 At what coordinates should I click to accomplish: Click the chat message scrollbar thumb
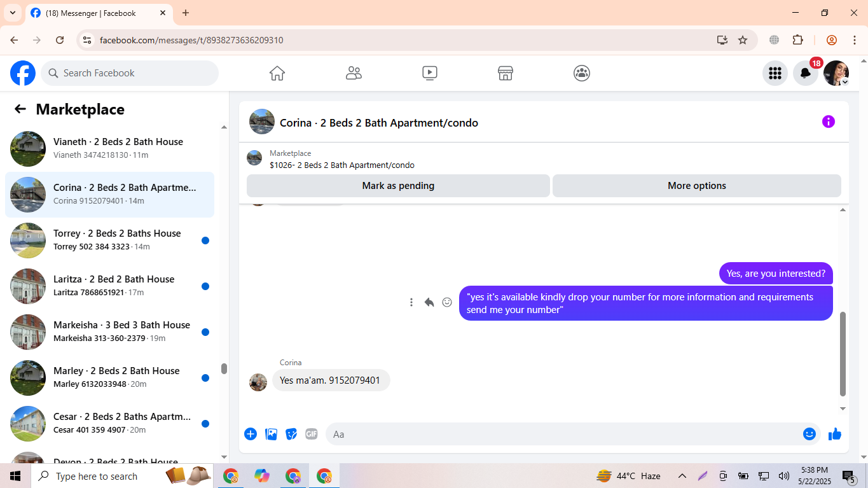tap(843, 354)
